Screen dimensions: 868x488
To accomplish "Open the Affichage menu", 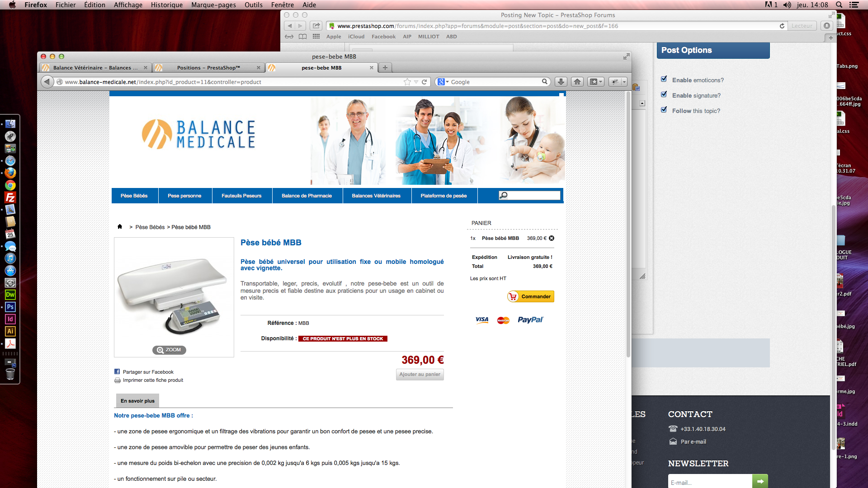I will (x=128, y=5).
